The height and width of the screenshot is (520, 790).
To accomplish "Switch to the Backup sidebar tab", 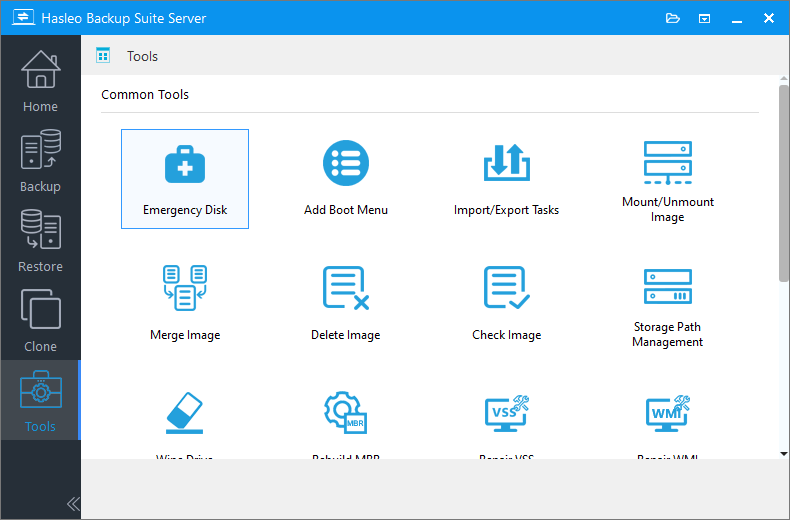I will [x=40, y=160].
